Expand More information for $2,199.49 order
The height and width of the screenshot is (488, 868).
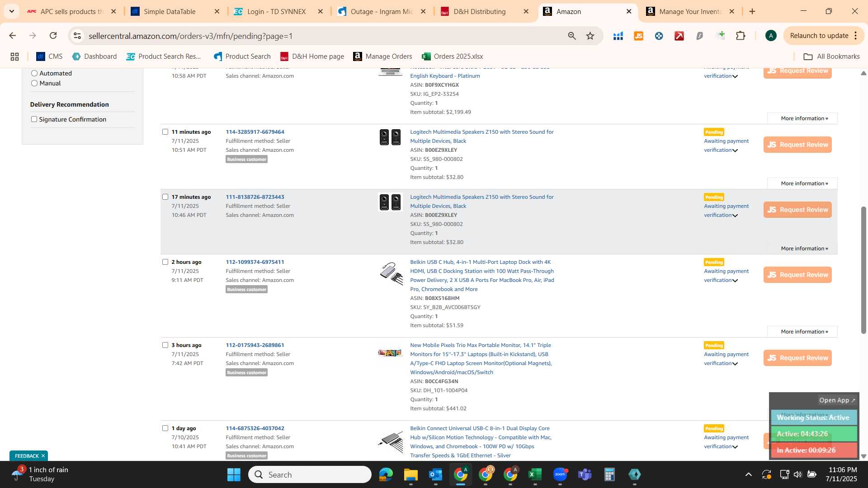coord(802,118)
